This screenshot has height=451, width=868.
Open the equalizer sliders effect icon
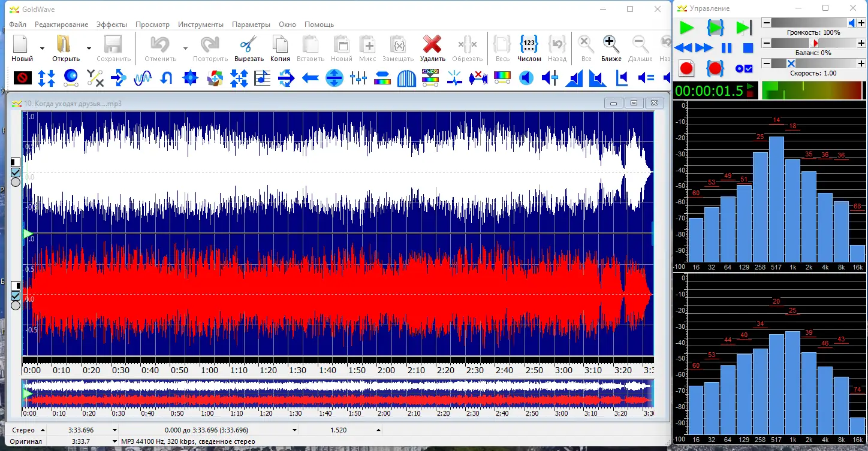[358, 77]
